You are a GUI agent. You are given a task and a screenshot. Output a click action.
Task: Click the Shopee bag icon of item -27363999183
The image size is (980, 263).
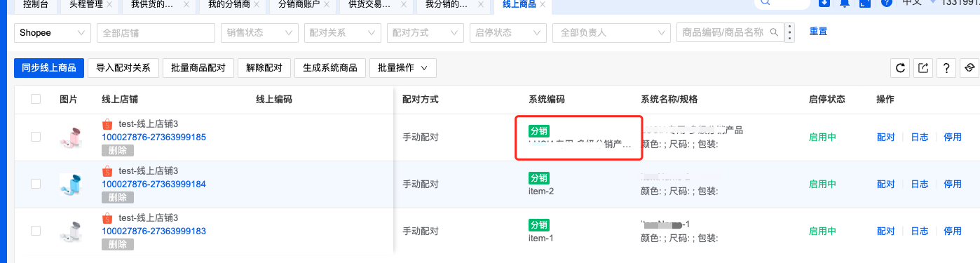point(107,218)
